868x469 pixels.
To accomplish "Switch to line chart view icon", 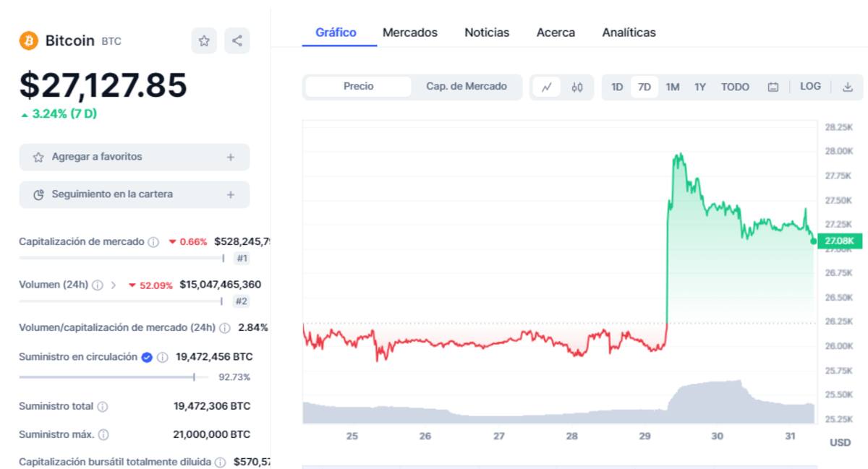I will [547, 87].
